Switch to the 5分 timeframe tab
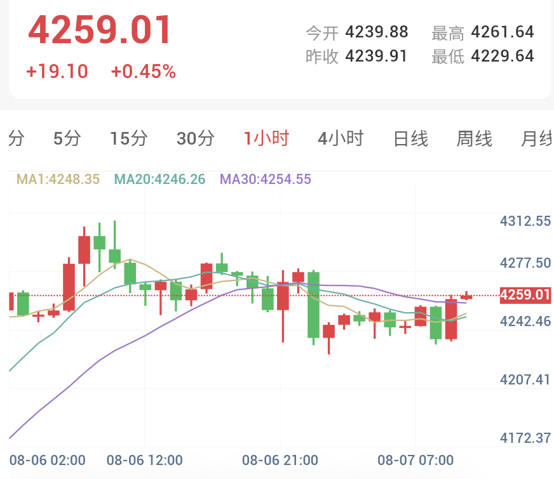Image resolution: width=554 pixels, height=479 pixels. (x=67, y=138)
